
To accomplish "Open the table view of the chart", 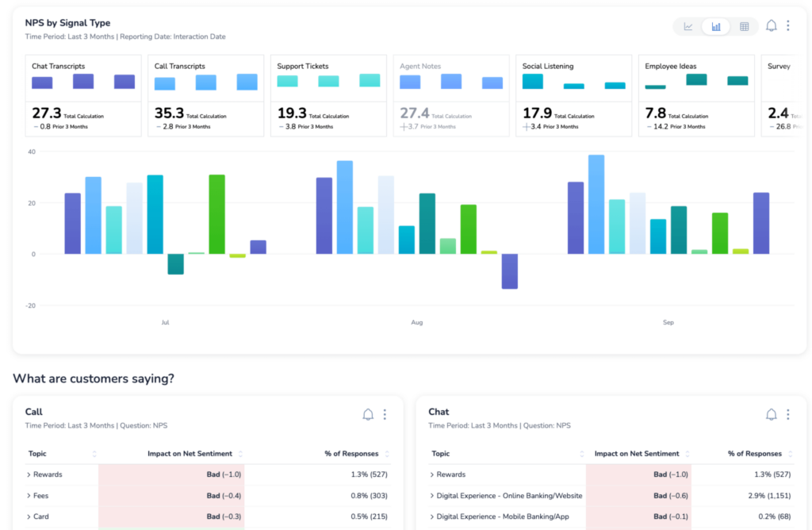I will pyautogui.click(x=744, y=25).
